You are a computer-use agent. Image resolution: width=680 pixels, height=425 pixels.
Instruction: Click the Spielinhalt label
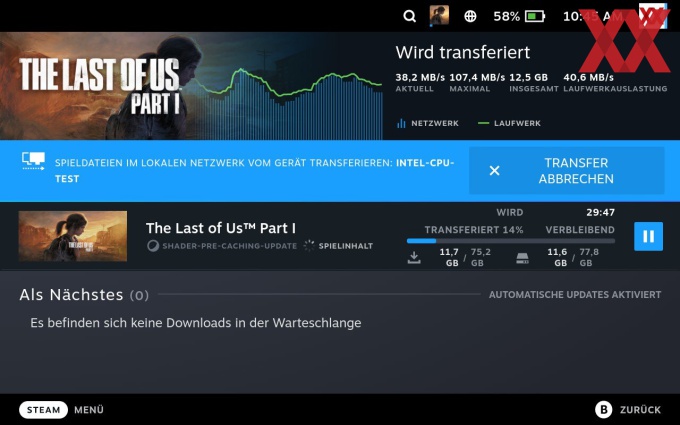[x=346, y=246]
